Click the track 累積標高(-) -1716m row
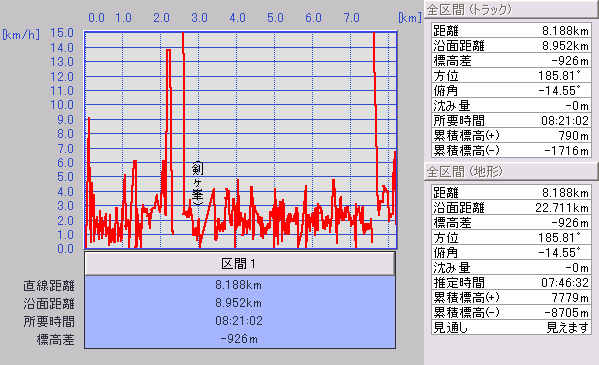 click(x=511, y=150)
